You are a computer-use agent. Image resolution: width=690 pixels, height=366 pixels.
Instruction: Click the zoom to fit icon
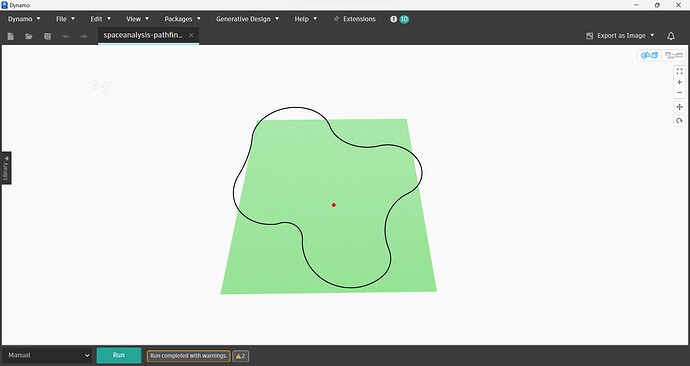pos(679,71)
